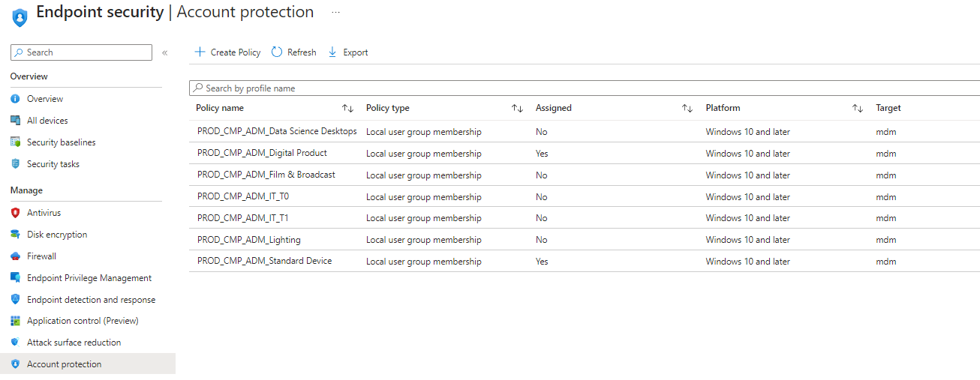980x380 pixels.
Task: Click platform cell in Film & Broadcast row
Action: point(748,175)
